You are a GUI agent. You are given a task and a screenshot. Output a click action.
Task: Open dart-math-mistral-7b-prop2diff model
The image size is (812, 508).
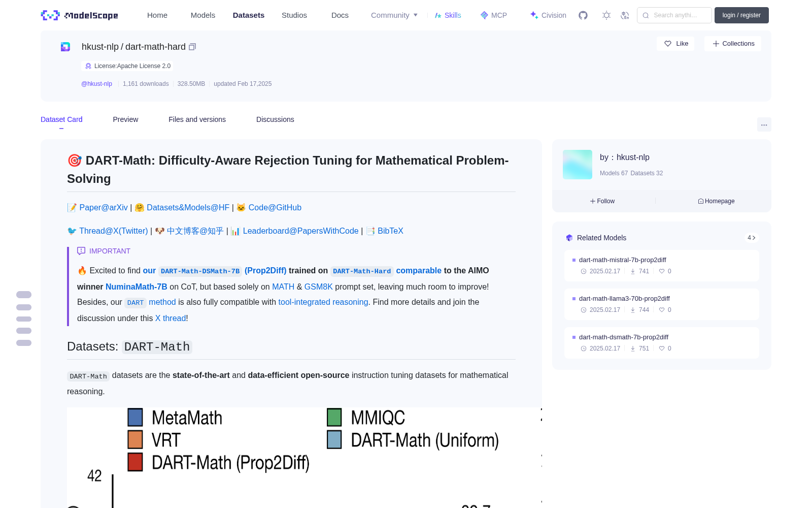[662, 265]
